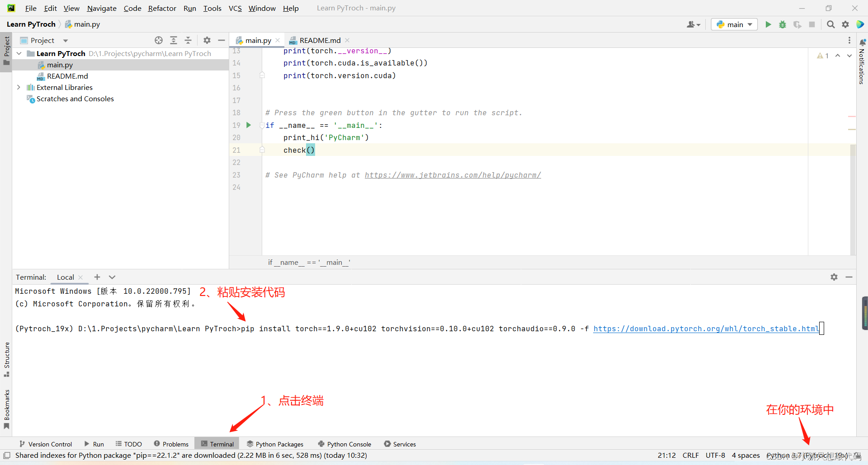Collapse all in Project panel

[x=188, y=40]
